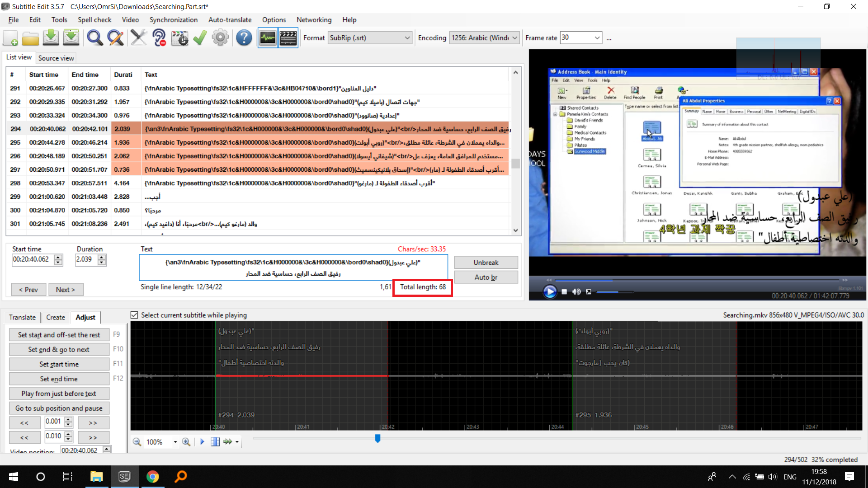Rewind with the video player back arrows
Screen dimensions: 868x488
click(549, 280)
